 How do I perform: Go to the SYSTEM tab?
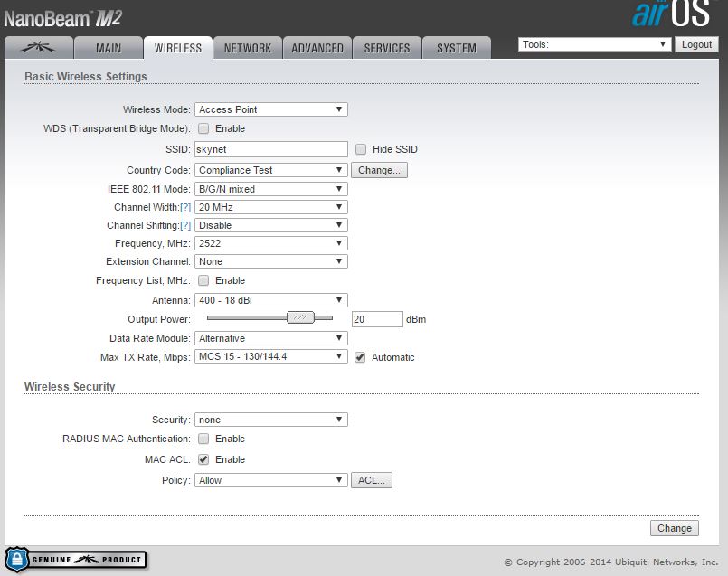(456, 48)
